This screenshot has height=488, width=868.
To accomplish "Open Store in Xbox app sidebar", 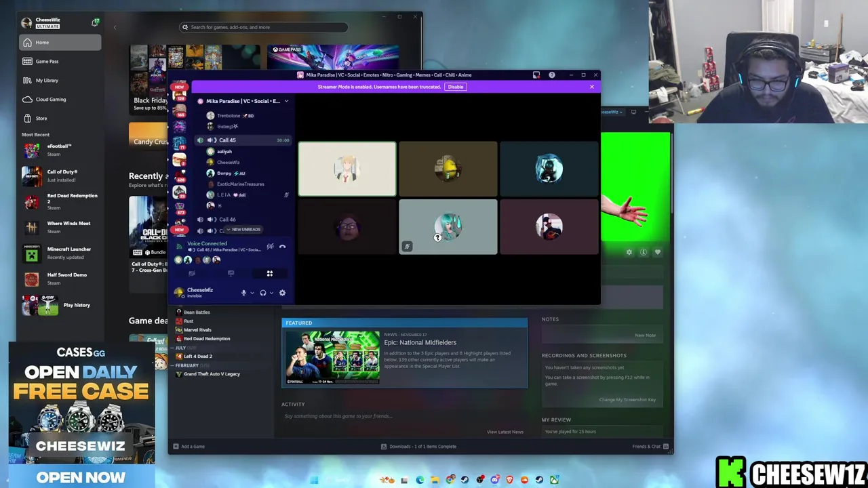I will coord(60,119).
